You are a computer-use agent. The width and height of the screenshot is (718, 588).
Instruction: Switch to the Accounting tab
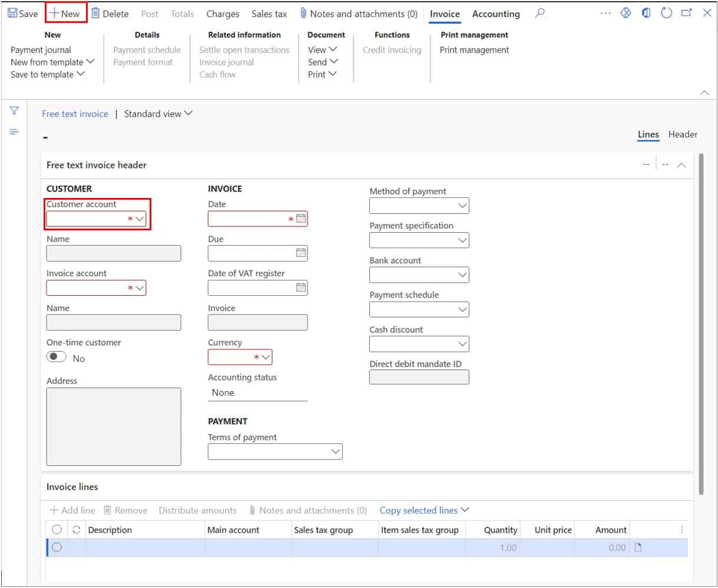click(x=495, y=13)
